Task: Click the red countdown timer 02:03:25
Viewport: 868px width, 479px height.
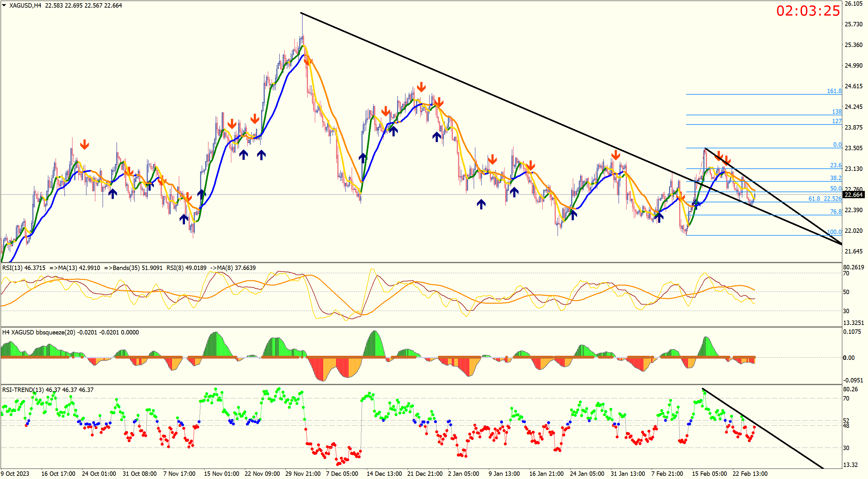Action: (x=808, y=11)
